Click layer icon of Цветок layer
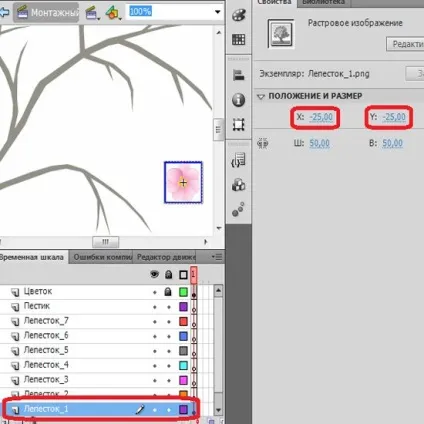This screenshot has width=424, height=424. [x=15, y=292]
